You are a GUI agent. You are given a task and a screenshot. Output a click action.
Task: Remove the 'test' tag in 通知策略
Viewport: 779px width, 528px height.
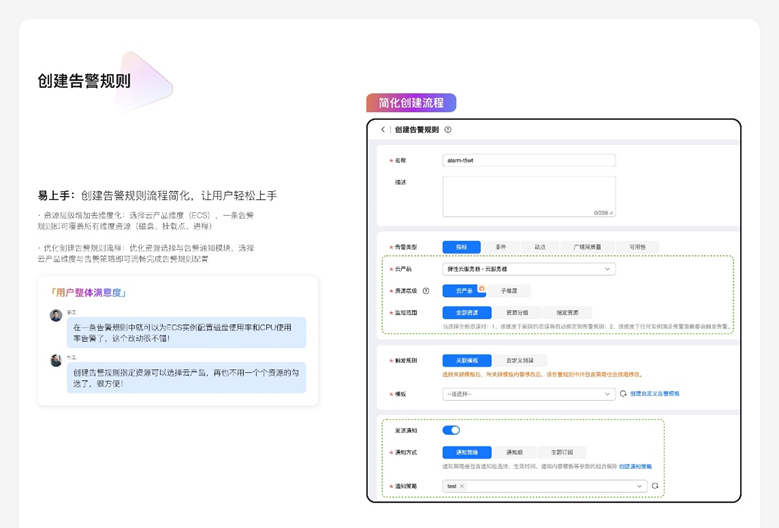462,486
